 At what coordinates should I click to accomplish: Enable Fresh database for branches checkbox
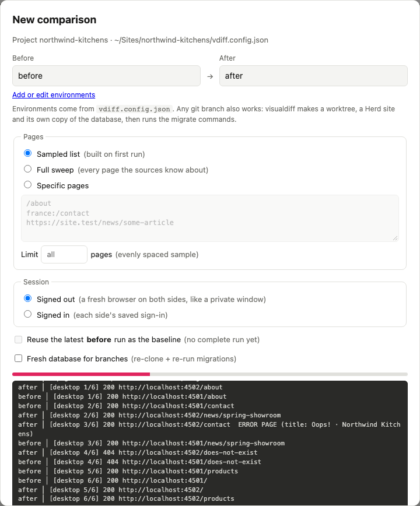point(19,359)
